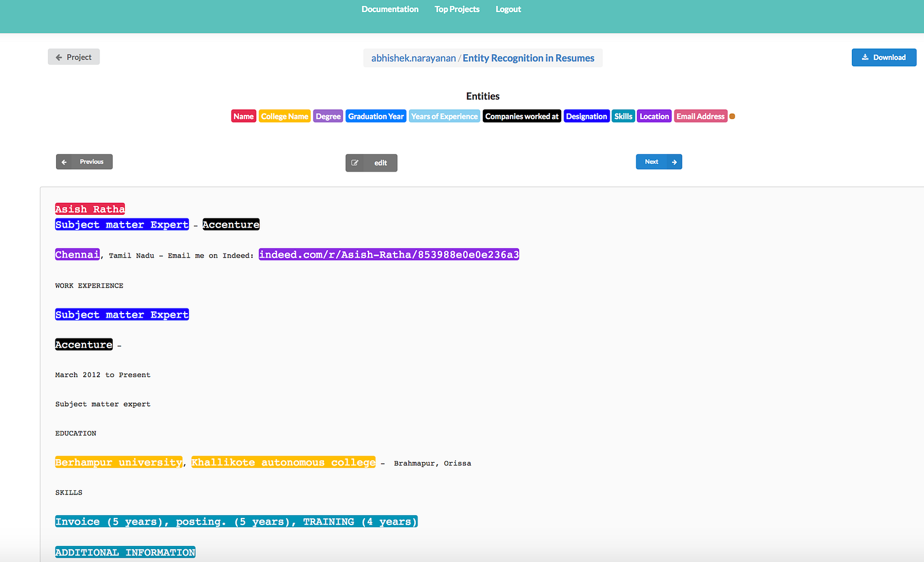Select the Location entity tag

coord(654,116)
